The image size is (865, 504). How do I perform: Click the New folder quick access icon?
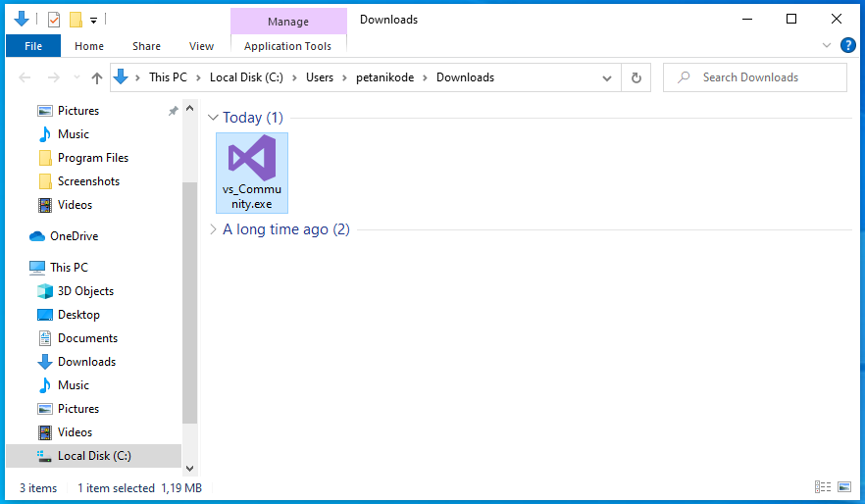76,20
